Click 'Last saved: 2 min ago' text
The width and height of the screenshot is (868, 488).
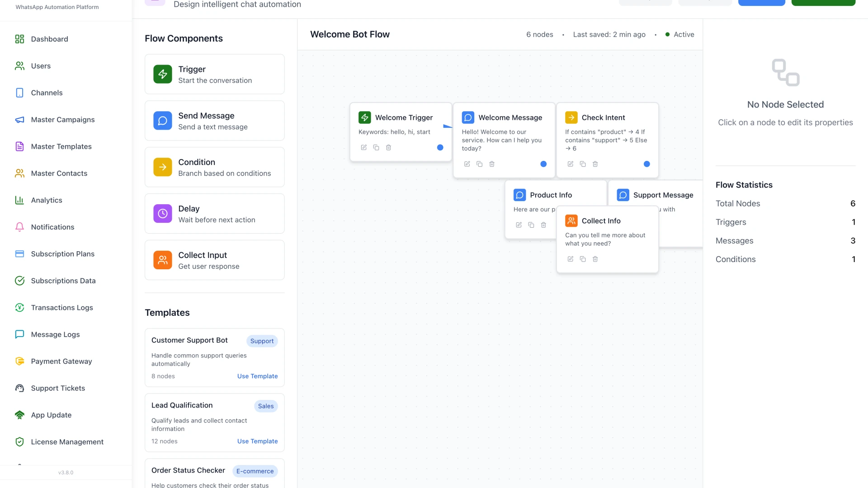click(609, 35)
